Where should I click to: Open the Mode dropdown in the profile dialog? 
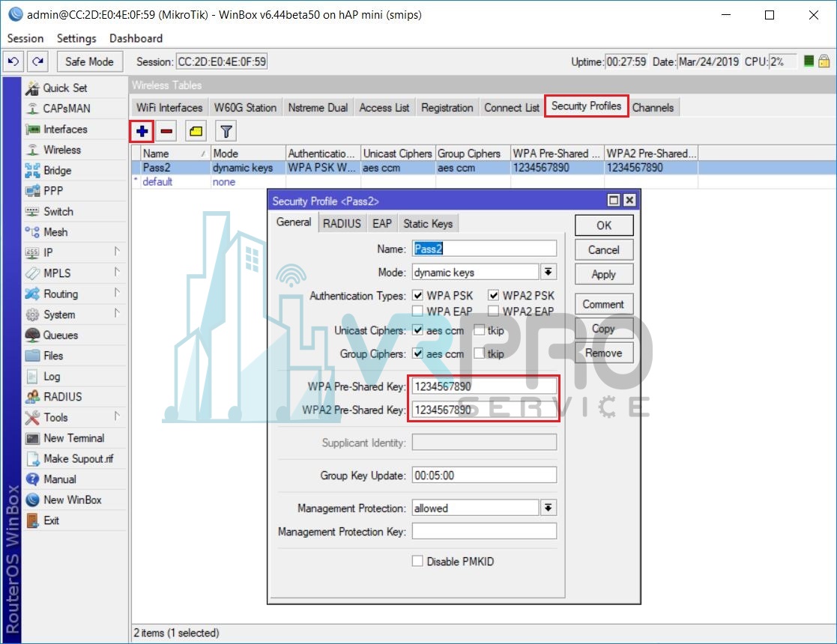pos(549,271)
